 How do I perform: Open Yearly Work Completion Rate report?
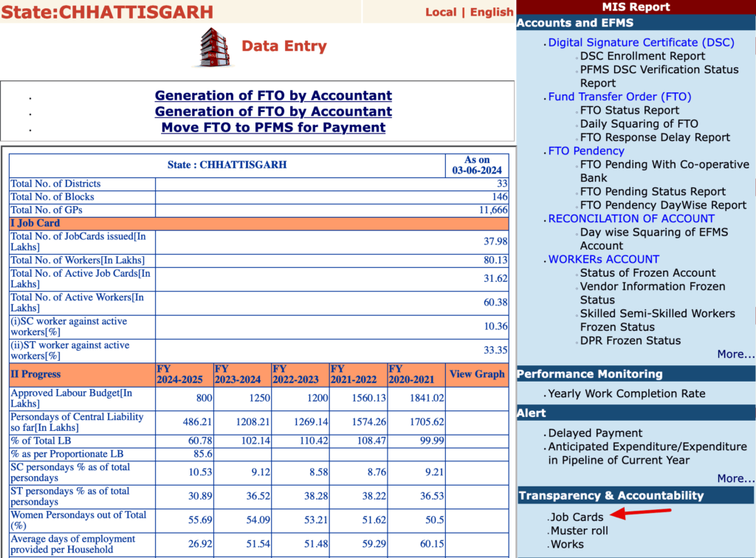[x=628, y=393]
